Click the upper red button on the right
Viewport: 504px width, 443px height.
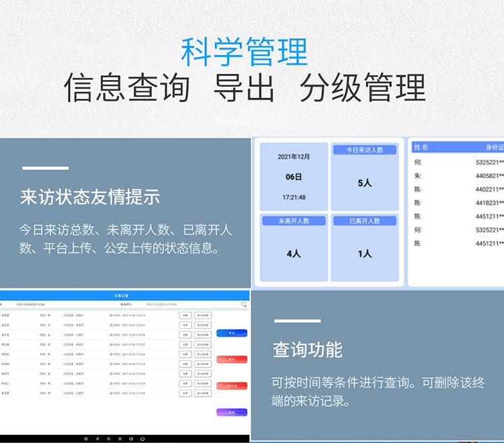tap(232, 360)
